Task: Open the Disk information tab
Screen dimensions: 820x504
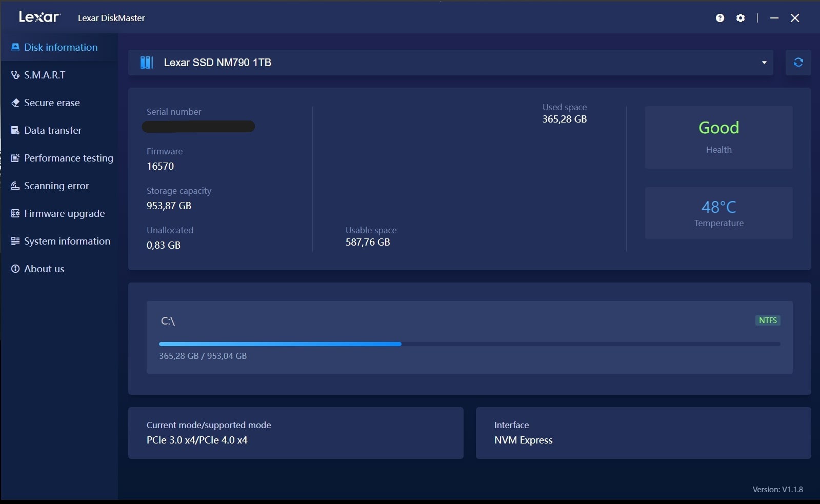Action: 61,47
